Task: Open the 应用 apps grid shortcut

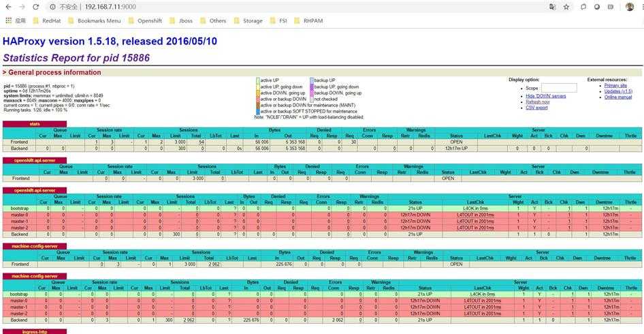Action: pos(16,20)
